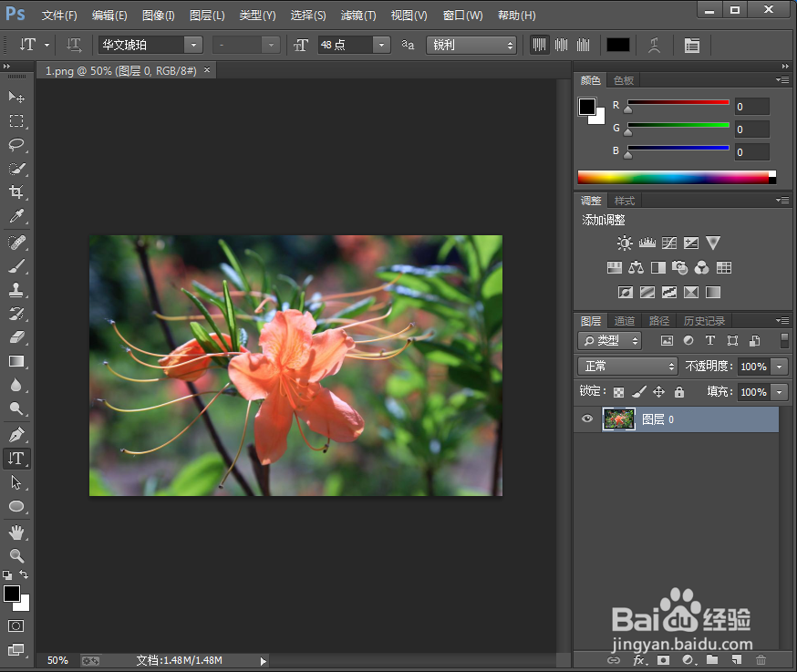
Task: Select the Move tool
Action: (16, 97)
